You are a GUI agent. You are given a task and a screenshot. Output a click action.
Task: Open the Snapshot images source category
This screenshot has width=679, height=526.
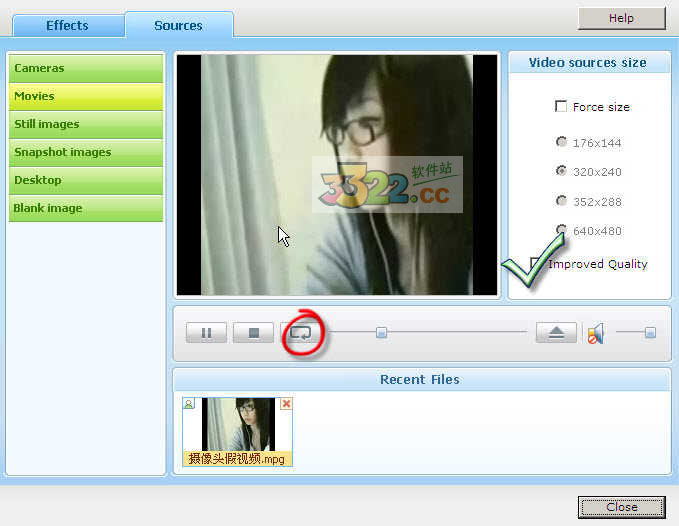pyautogui.click(x=86, y=152)
